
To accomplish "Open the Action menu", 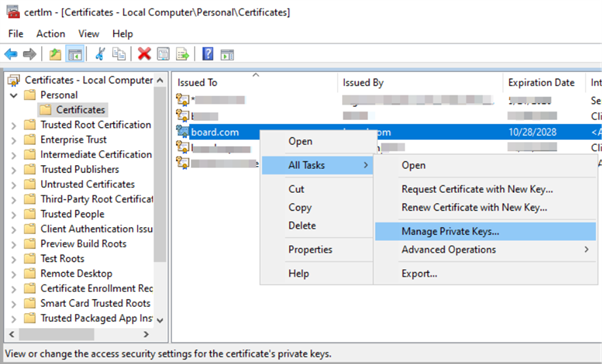I will tap(51, 34).
